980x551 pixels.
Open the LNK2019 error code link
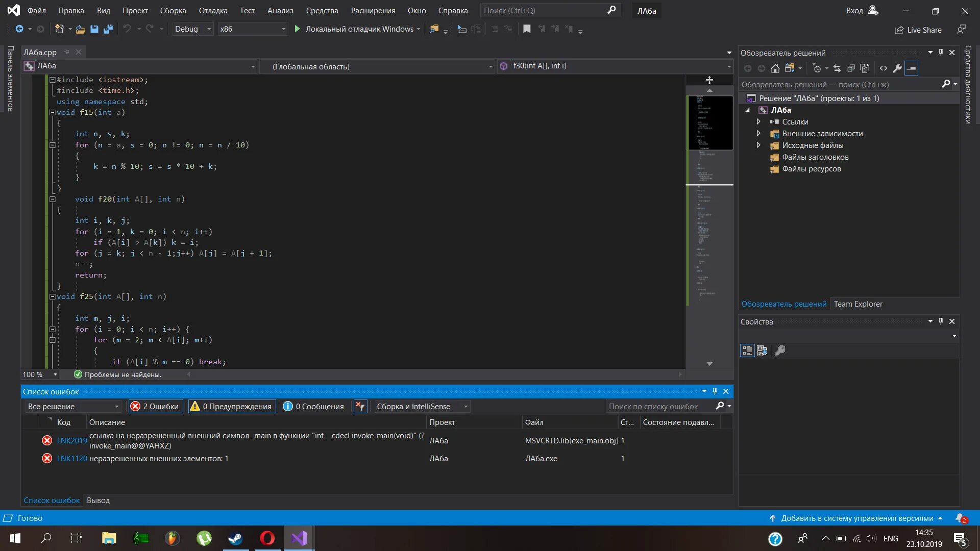pos(72,441)
